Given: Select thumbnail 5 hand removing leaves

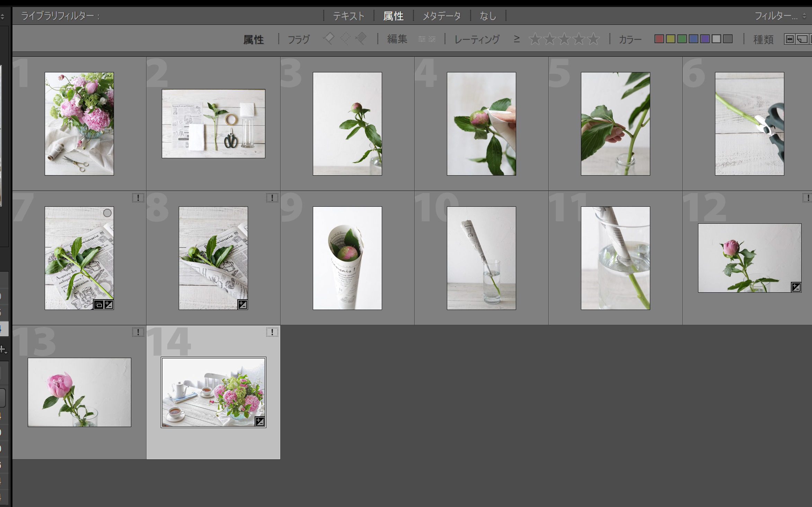Looking at the screenshot, I should tap(616, 124).
